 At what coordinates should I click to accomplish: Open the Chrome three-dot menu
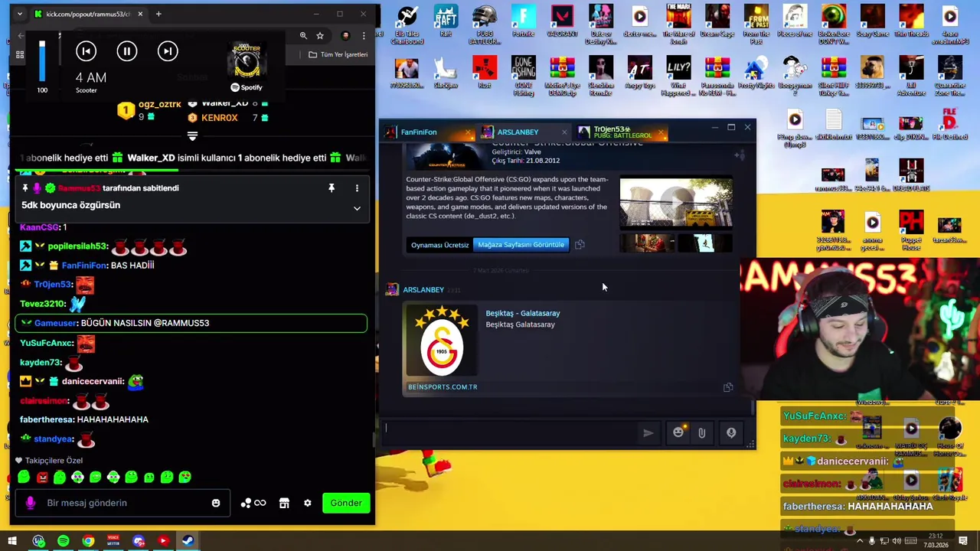[x=363, y=35]
